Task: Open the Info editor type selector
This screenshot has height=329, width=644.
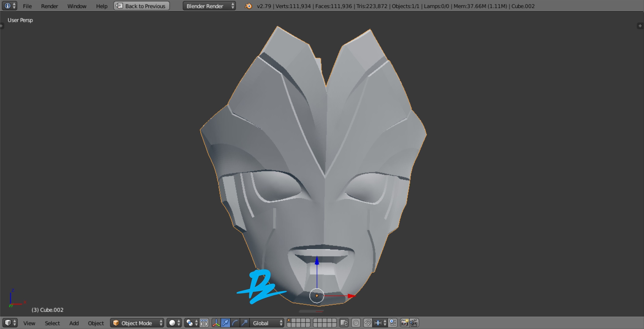Action: pos(9,6)
